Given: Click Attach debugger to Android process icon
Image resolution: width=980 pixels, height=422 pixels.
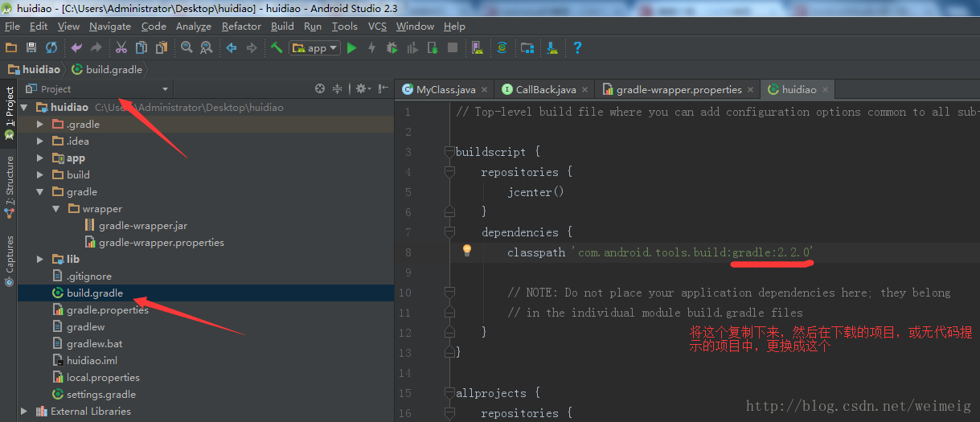Looking at the screenshot, I should click(433, 48).
